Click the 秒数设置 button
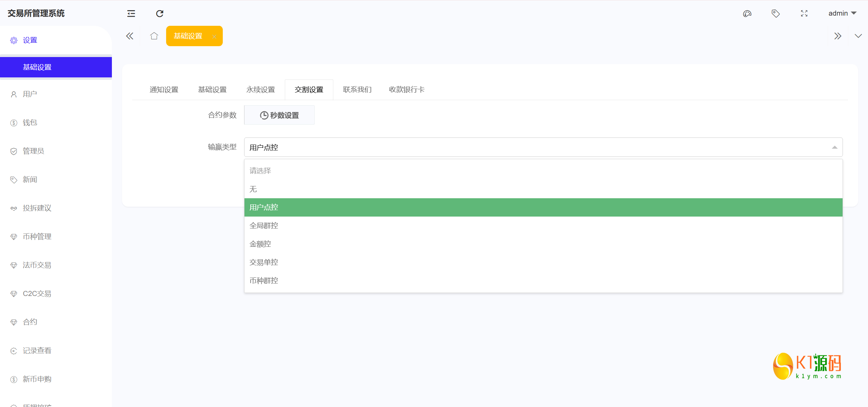The width and height of the screenshot is (868, 407). pos(279,115)
